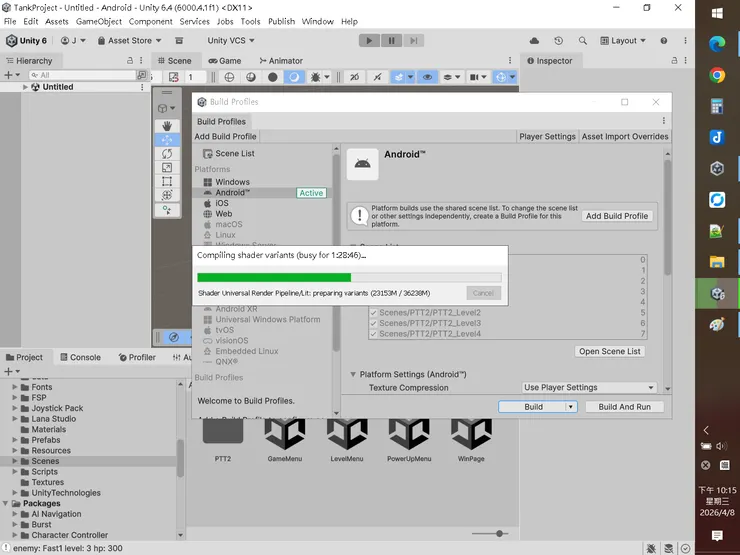Open Build Profiles window kebab menu
740x555 pixels.
click(x=664, y=121)
